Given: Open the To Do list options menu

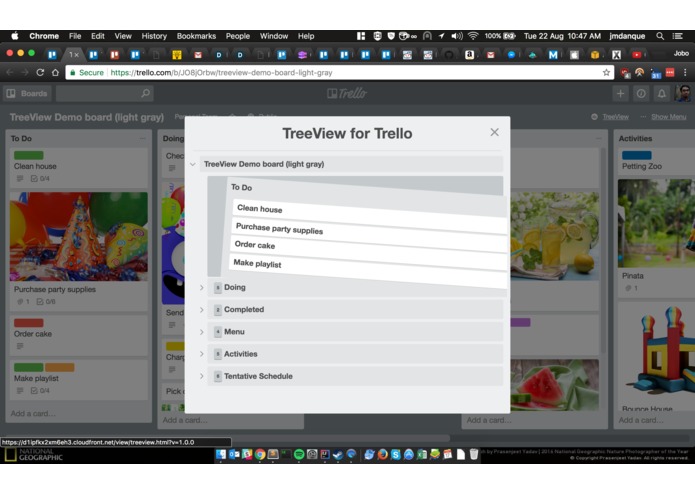Looking at the screenshot, I should [x=143, y=139].
